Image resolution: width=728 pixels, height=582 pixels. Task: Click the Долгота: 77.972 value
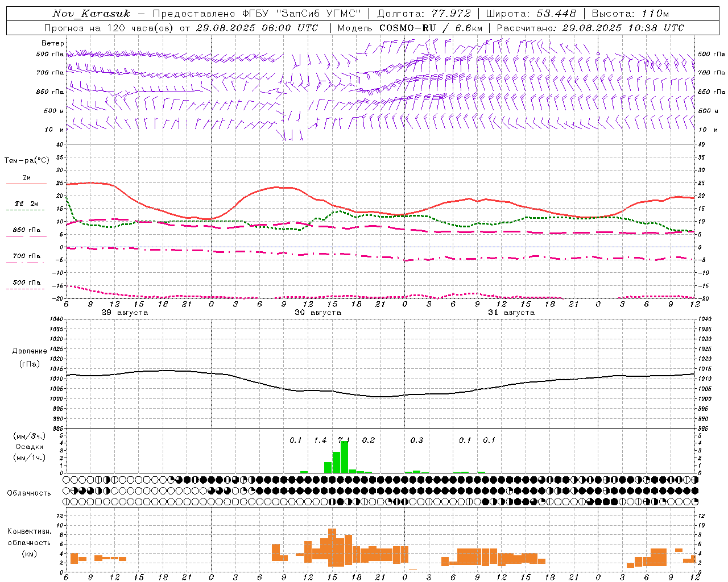424,14
